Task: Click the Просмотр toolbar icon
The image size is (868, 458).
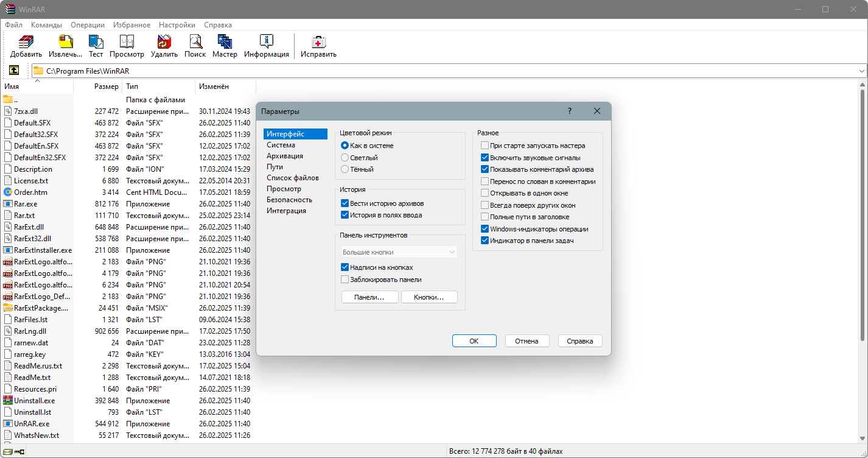Action: [x=127, y=42]
